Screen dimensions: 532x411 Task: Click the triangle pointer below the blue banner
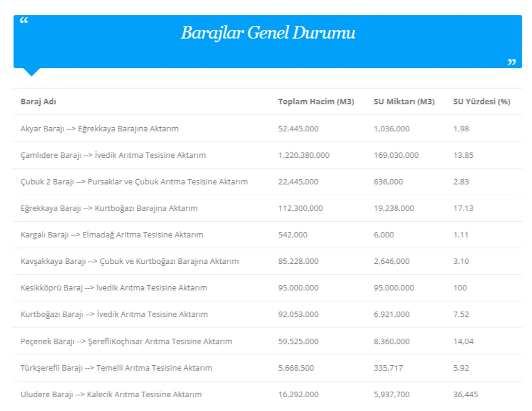pyautogui.click(x=32, y=72)
